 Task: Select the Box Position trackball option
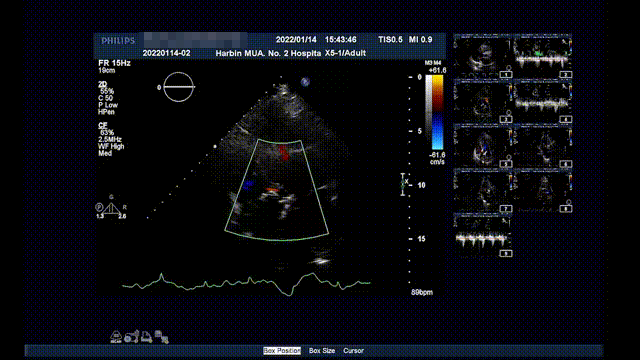pos(282,351)
